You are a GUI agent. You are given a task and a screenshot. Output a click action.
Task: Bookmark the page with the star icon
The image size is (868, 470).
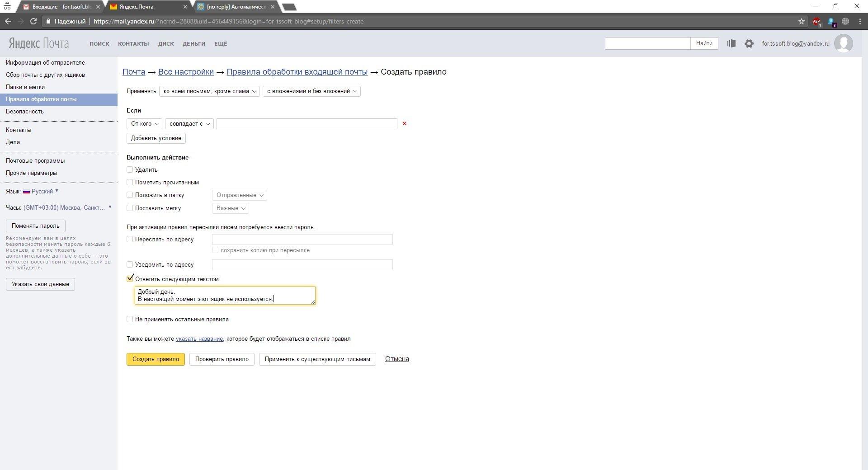[801, 21]
